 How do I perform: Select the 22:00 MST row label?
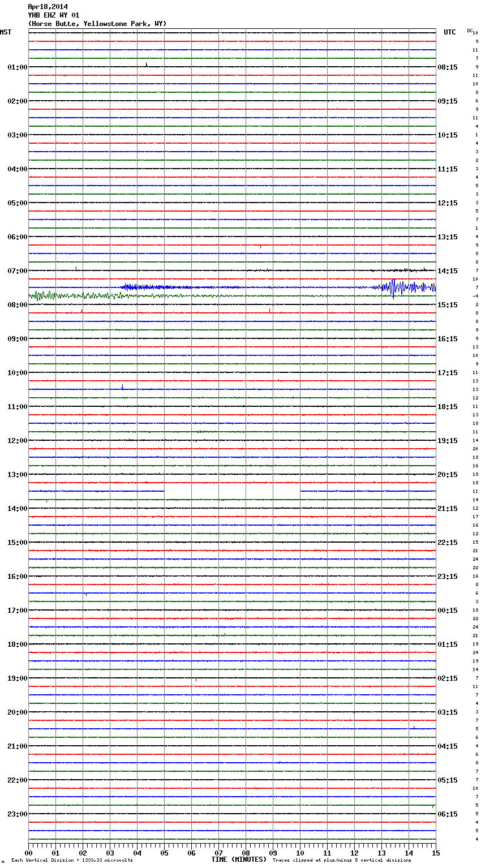(x=17, y=780)
